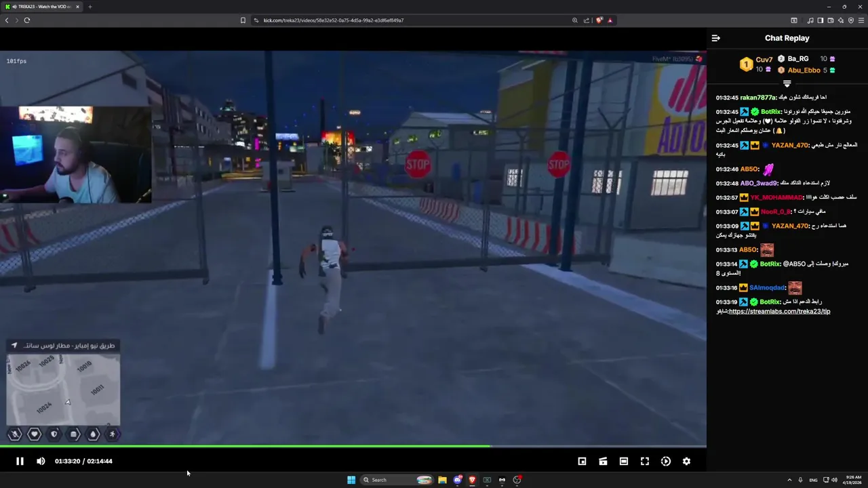The image size is (868, 488).
Task: Toggle the browser sidebar panel
Action: point(820,20)
